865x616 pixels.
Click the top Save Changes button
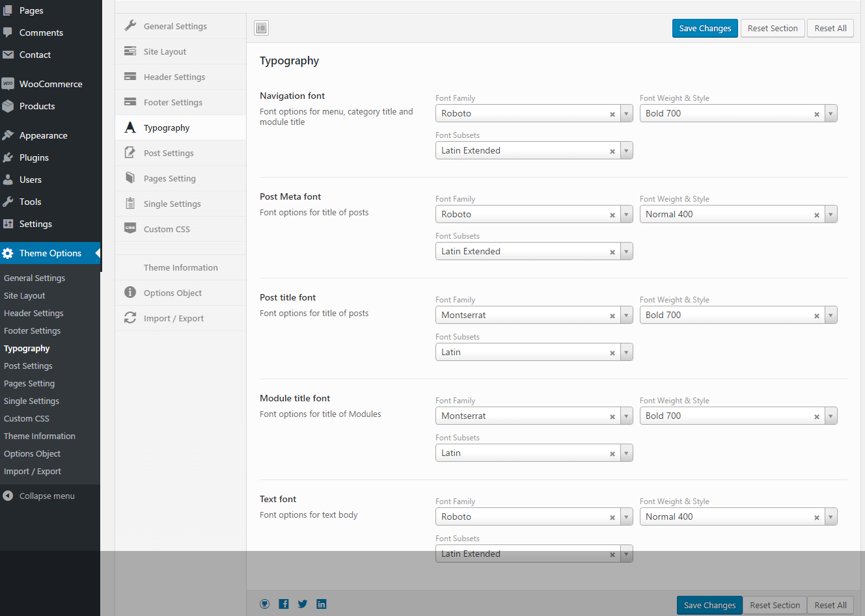705,28
